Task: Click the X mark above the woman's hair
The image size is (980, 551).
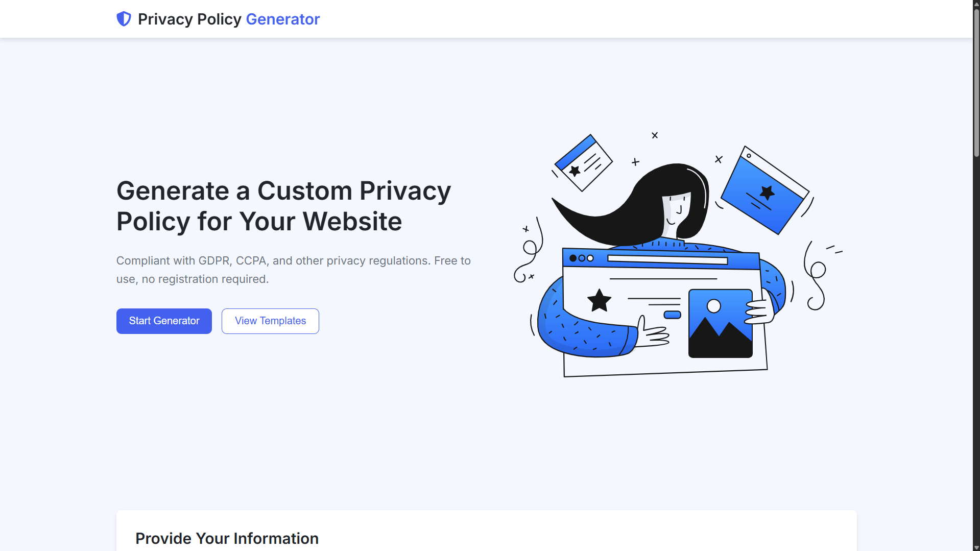Action: coord(655,135)
